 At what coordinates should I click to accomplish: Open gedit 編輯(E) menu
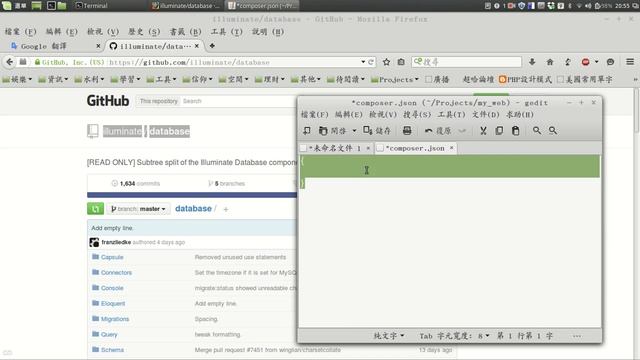[x=349, y=115]
